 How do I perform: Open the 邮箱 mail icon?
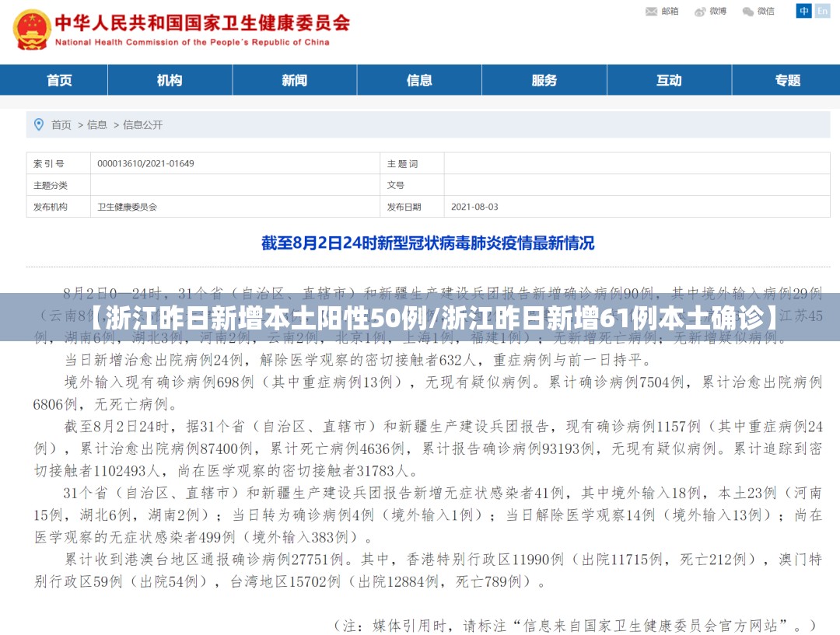tap(652, 11)
